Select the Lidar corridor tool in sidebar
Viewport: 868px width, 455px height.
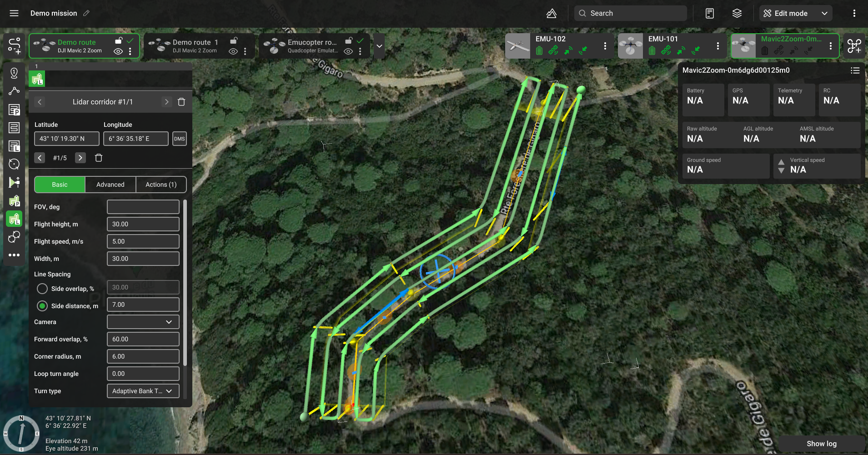pyautogui.click(x=14, y=219)
